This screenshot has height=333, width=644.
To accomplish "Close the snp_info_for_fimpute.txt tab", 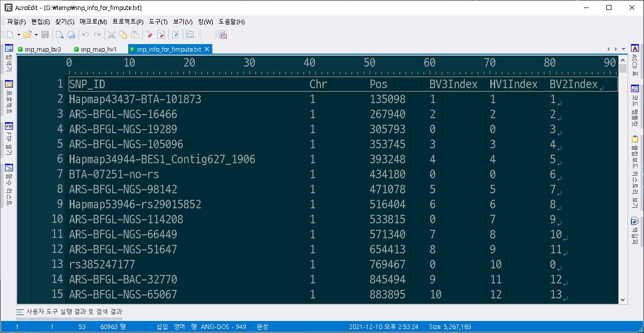I will point(206,49).
